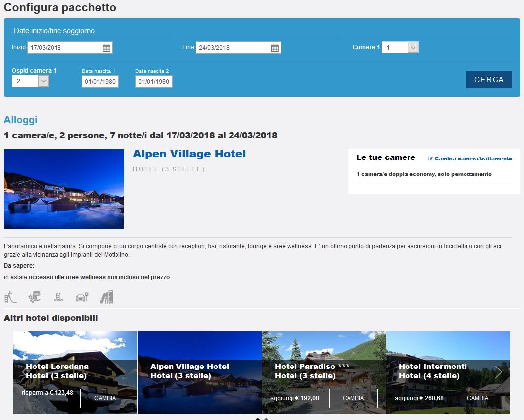Open the Inizio date calendar picker

point(106,48)
